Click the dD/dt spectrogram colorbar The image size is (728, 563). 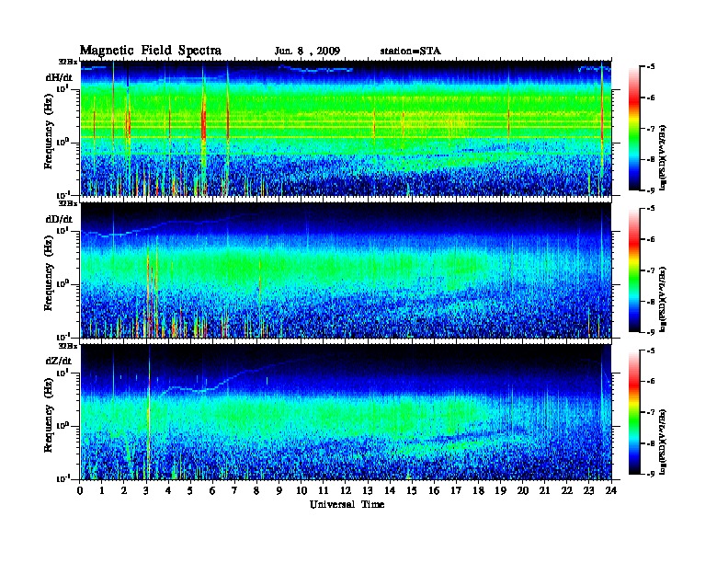[634, 270]
